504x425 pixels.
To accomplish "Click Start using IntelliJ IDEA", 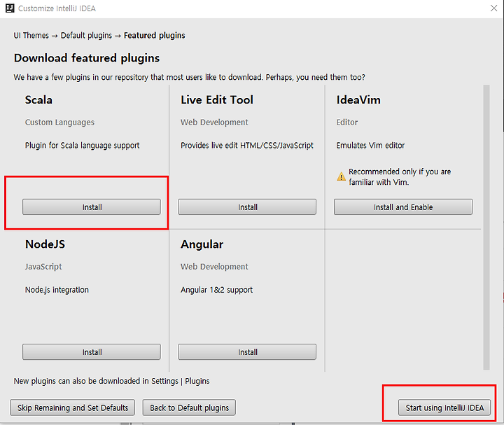I will (444, 407).
